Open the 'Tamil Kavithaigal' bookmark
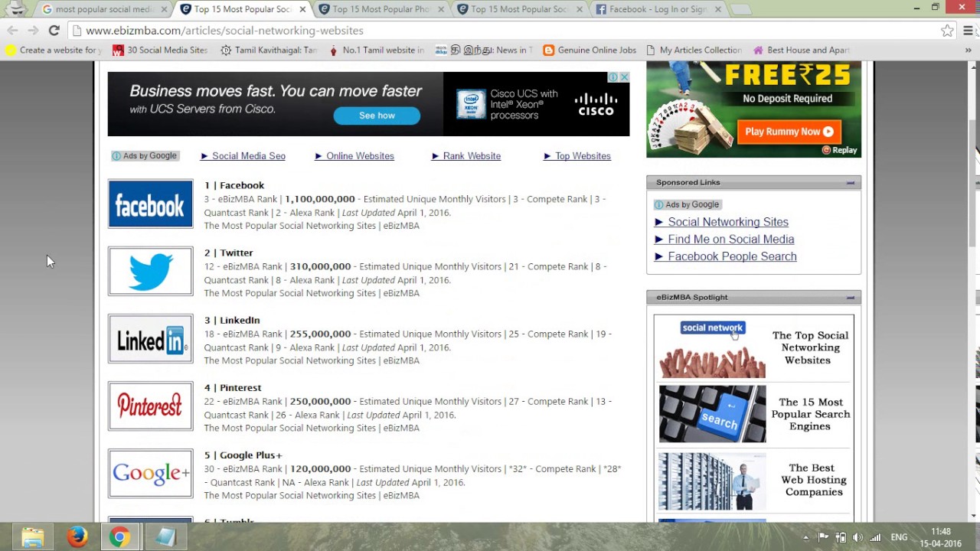This screenshot has height=551, width=980. point(269,50)
